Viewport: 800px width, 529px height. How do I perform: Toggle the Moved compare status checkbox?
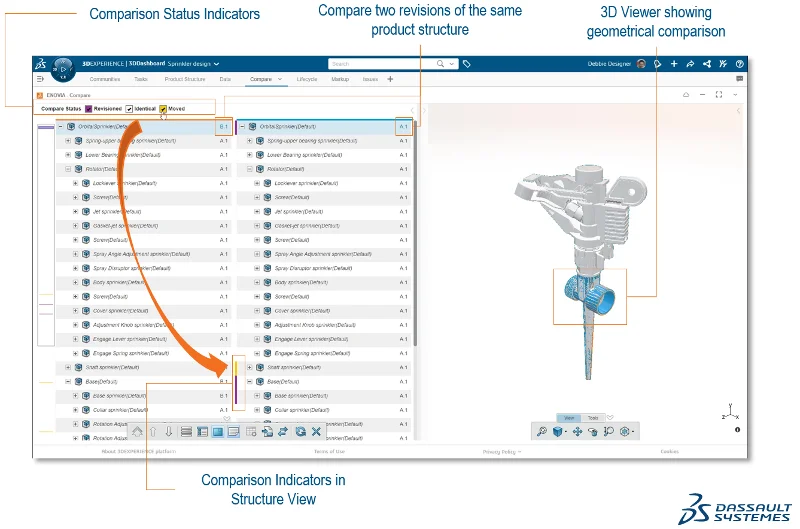coord(163,108)
